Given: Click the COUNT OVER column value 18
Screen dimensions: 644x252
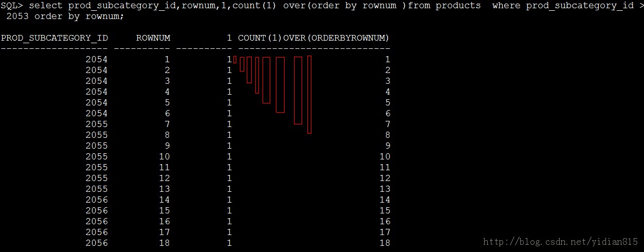Looking at the screenshot, I should click(x=385, y=243).
